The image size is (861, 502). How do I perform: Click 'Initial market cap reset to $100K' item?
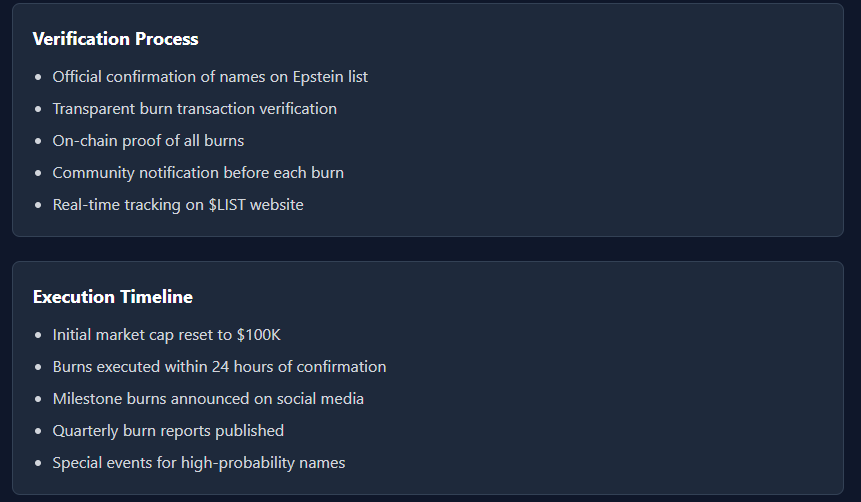point(166,335)
